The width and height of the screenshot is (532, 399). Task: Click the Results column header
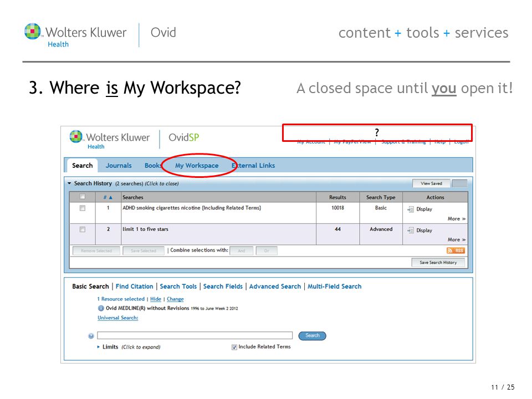tap(337, 197)
